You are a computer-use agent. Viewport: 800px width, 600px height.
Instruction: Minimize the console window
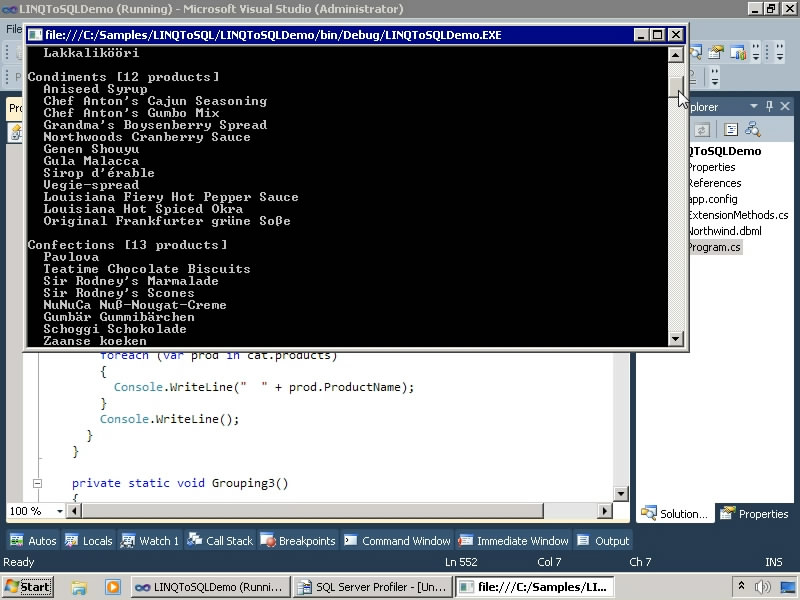641,35
